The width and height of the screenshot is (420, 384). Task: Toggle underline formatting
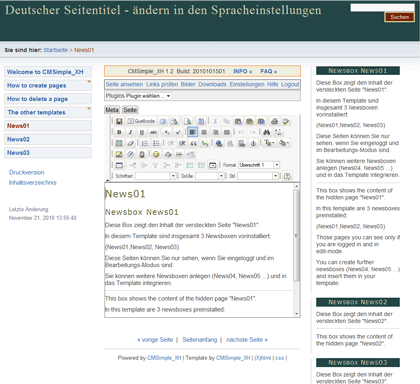coord(142,132)
